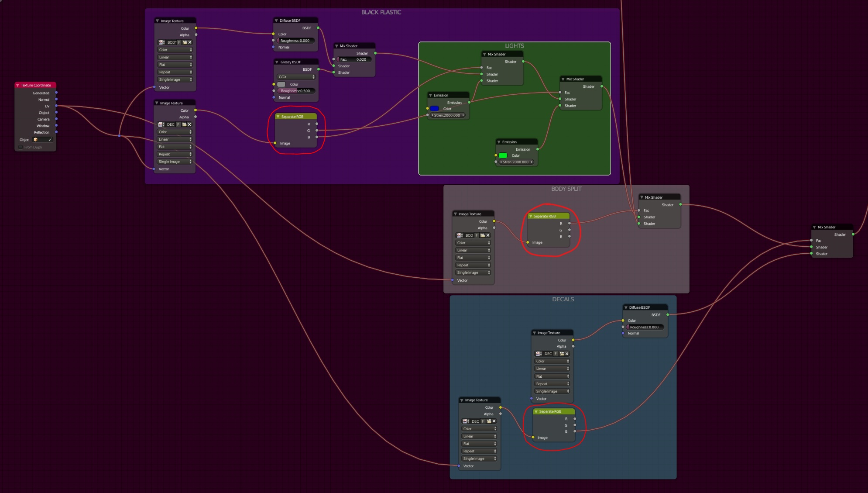868x493 pixels.
Task: Unlink image with X on BODY SPLIT texture node
Action: point(488,235)
